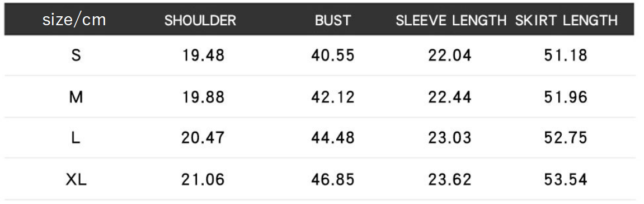Image resolution: width=644 pixels, height=204 pixels.
Task: Click skirt length value 51.96
Action: (x=566, y=97)
